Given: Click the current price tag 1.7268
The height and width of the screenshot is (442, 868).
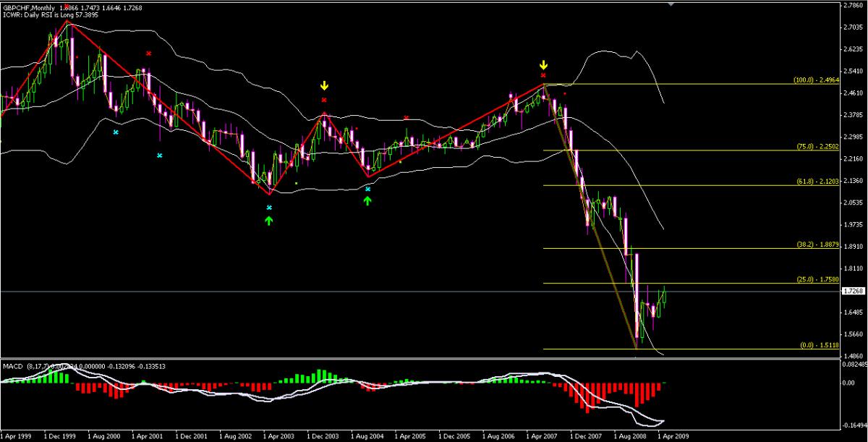Looking at the screenshot, I should [853, 292].
